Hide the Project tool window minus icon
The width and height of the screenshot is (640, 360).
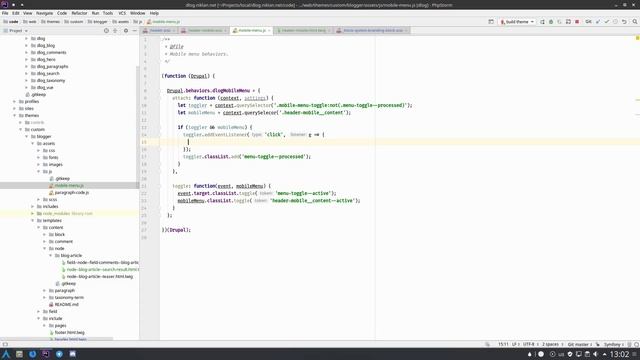pos(134,31)
